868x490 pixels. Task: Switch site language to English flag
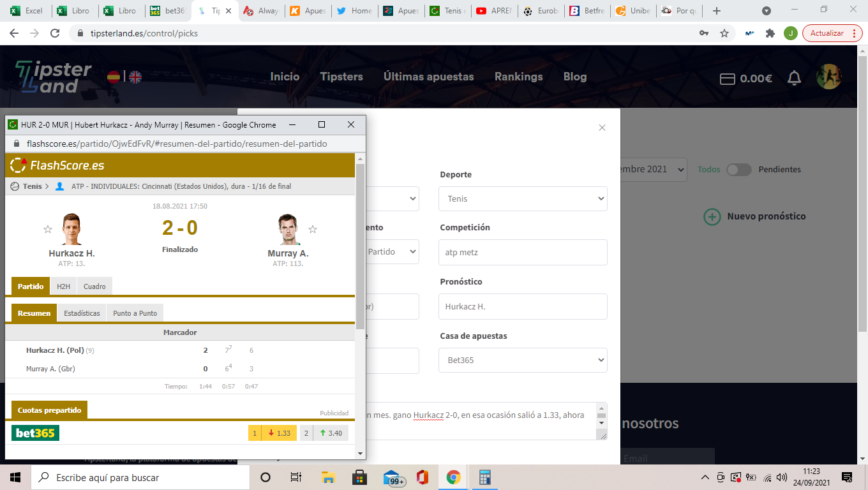point(135,77)
